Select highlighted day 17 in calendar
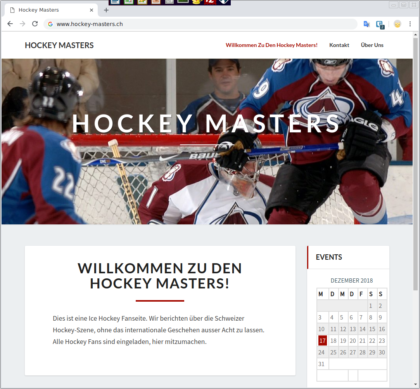The height and width of the screenshot is (389, 420). pos(322,341)
